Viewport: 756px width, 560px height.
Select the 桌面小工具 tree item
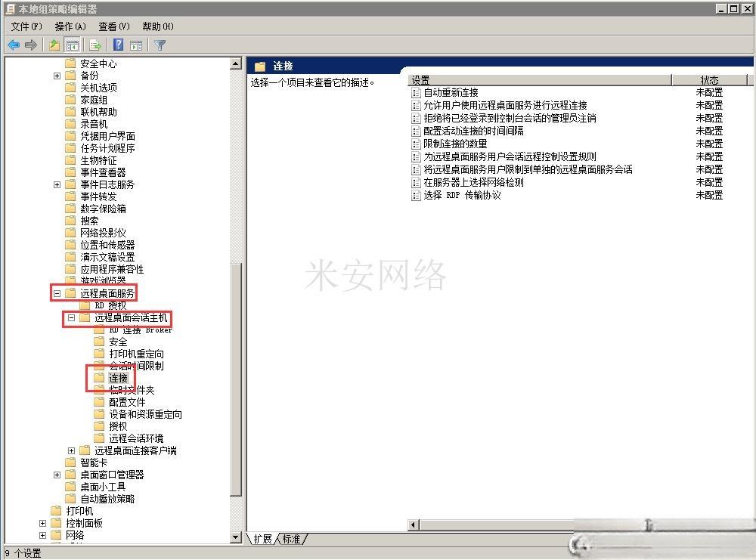click(x=103, y=487)
